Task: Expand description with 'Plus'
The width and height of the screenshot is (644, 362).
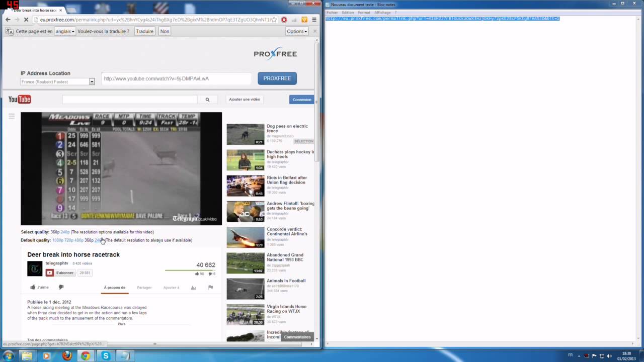Action: coord(121,324)
